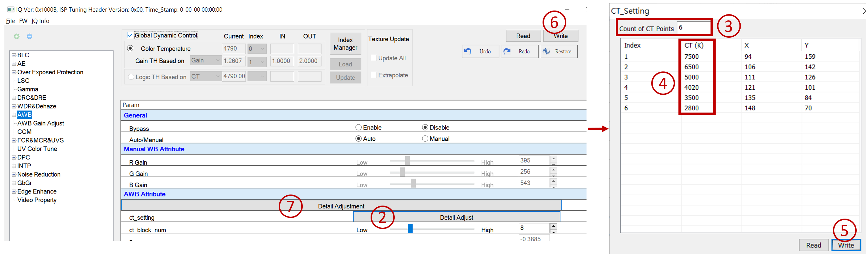
Task: Click the Redo arrow icon
Action: click(x=507, y=52)
